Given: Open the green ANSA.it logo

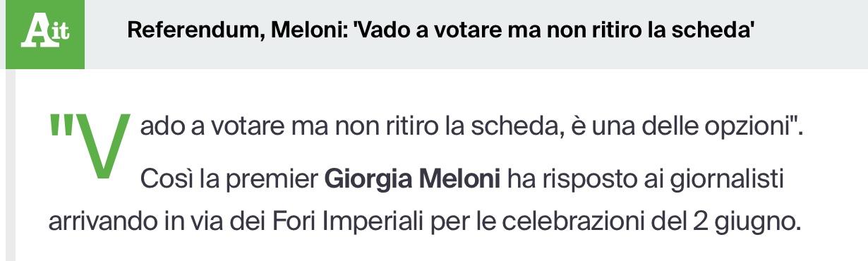Looking at the screenshot, I should 45,34.
